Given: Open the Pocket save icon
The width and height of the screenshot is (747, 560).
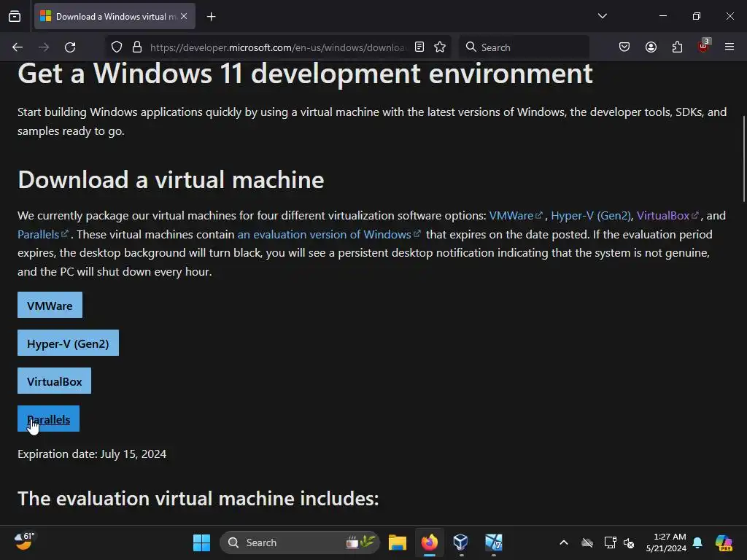Looking at the screenshot, I should [x=624, y=47].
